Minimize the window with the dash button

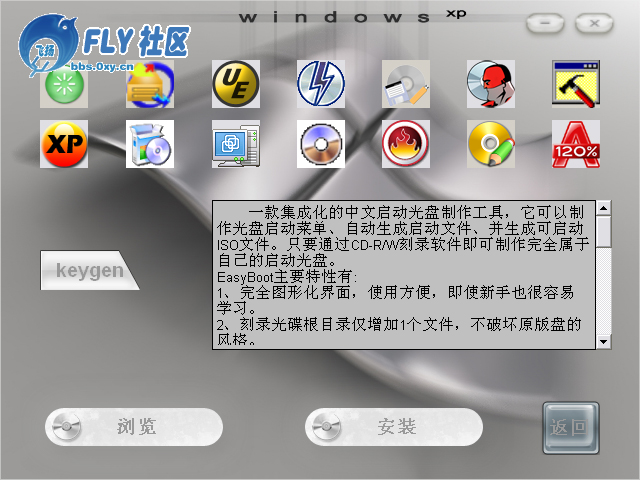545,23
